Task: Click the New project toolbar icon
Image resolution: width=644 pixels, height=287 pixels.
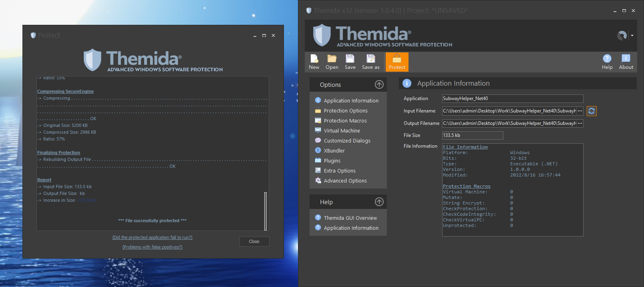Action: point(314,62)
